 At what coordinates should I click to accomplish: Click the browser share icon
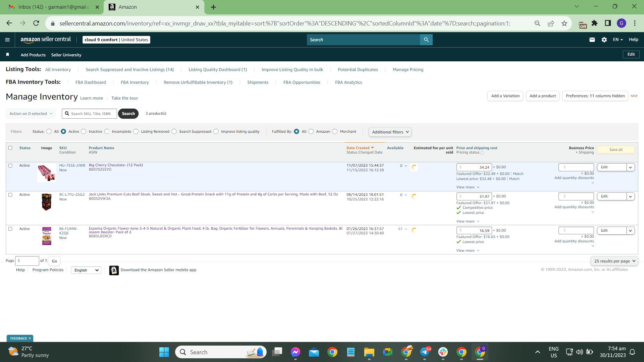(551, 23)
